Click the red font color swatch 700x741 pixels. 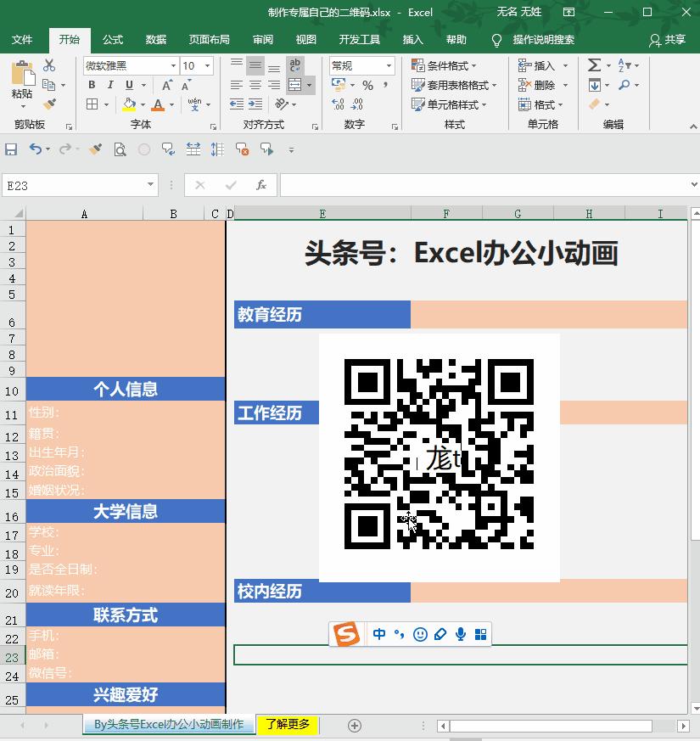(156, 106)
